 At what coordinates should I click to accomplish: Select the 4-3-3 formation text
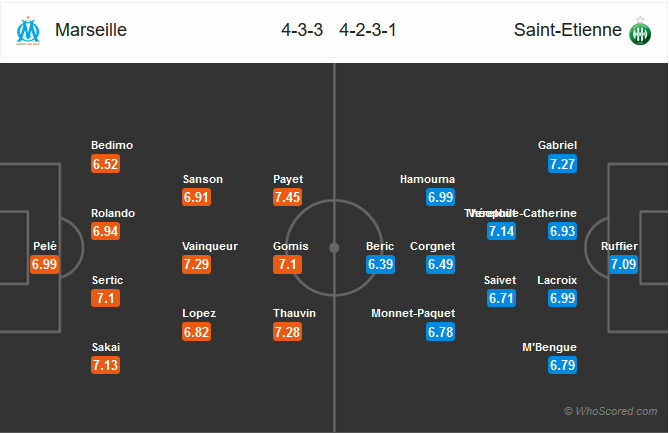pyautogui.click(x=302, y=30)
